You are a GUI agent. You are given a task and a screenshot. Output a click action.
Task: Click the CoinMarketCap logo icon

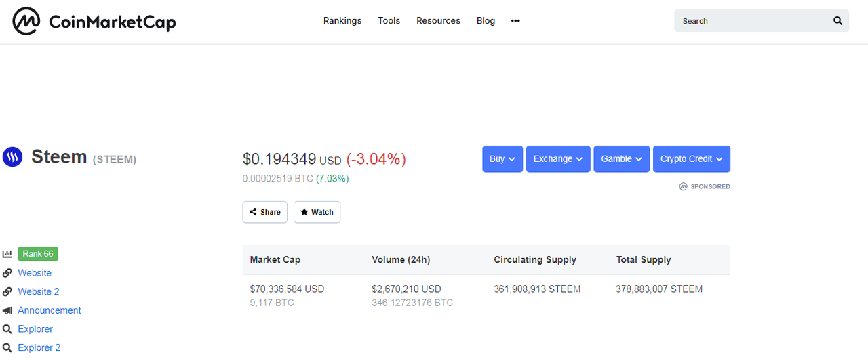pos(26,21)
